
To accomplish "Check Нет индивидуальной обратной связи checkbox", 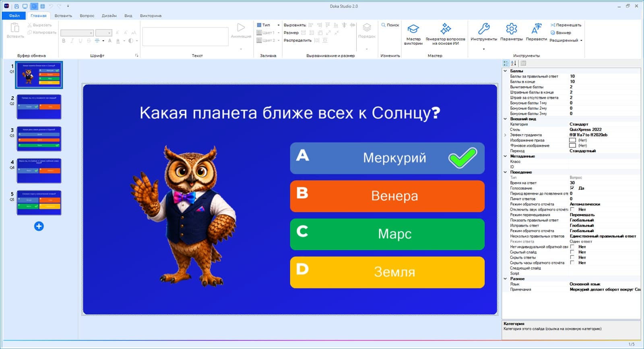I will pos(572,247).
